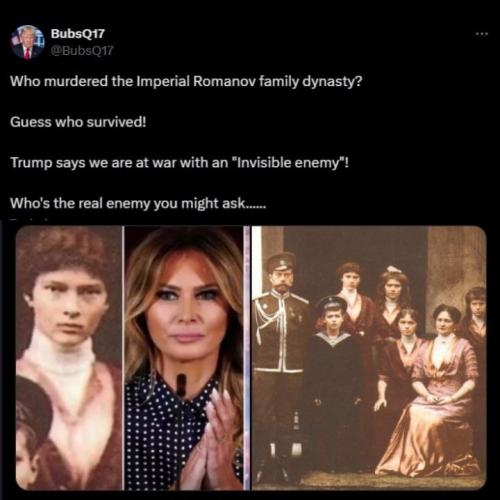
Task: Click the "Invisible enemy" sentence in tweet
Action: tap(179, 163)
